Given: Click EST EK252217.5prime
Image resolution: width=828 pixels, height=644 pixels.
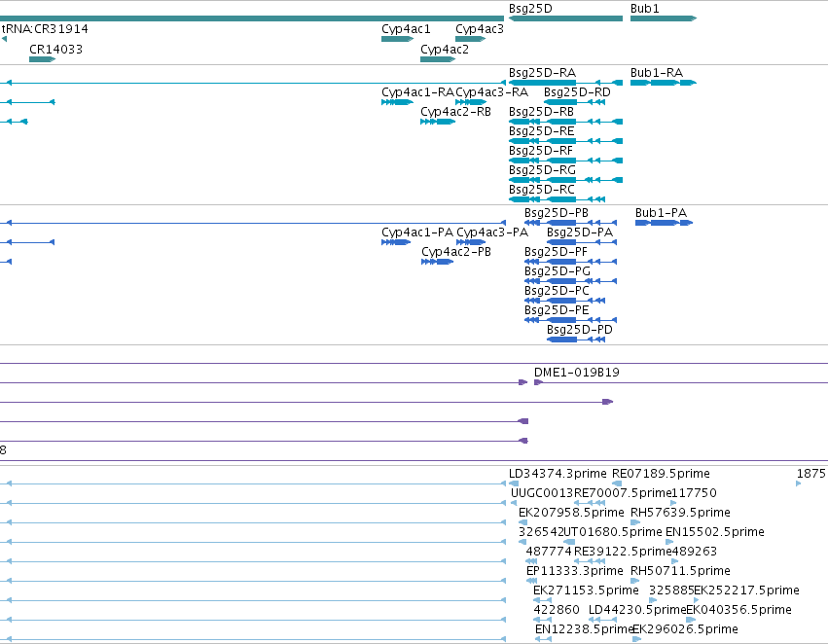Looking at the screenshot, I should [697, 601].
